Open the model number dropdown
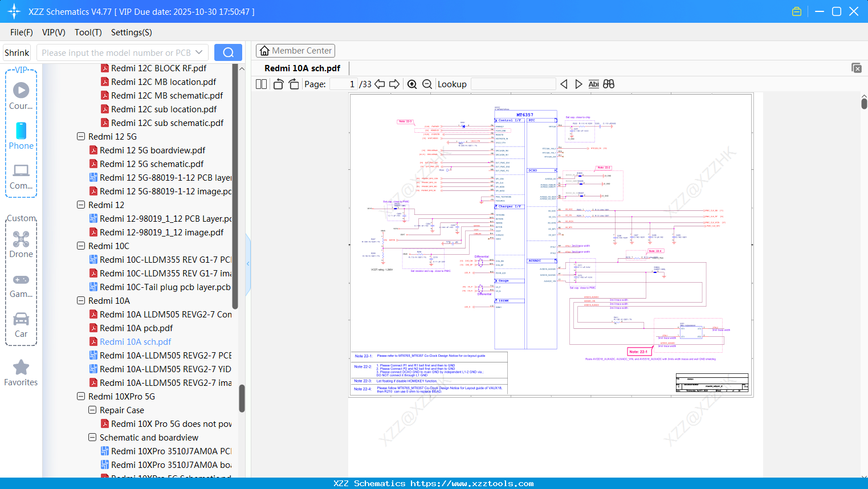Viewport: 868px width, 489px height. (x=199, y=52)
